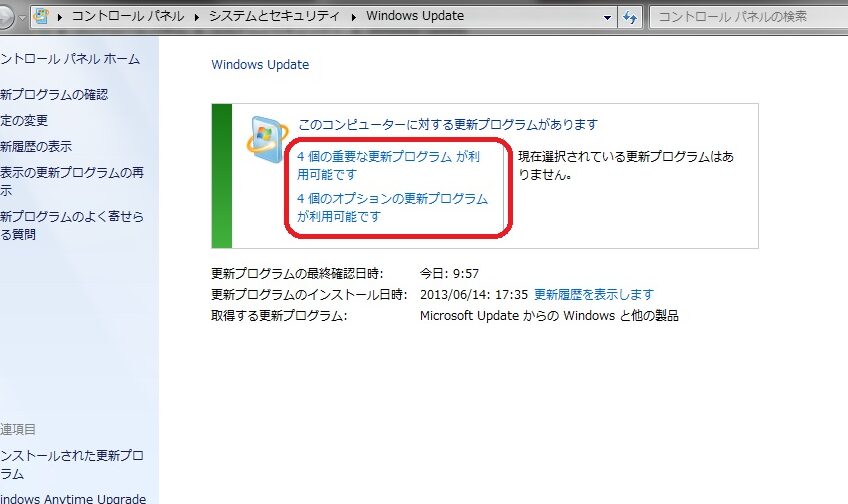Open インストールされた更新プログラム sidebar link

pyautogui.click(x=72, y=465)
